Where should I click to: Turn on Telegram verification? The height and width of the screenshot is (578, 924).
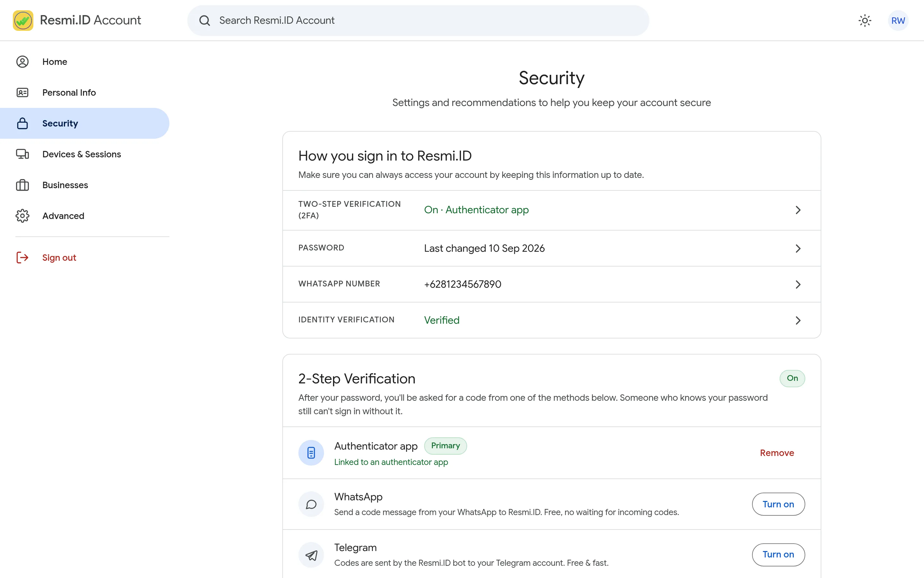pyautogui.click(x=779, y=555)
